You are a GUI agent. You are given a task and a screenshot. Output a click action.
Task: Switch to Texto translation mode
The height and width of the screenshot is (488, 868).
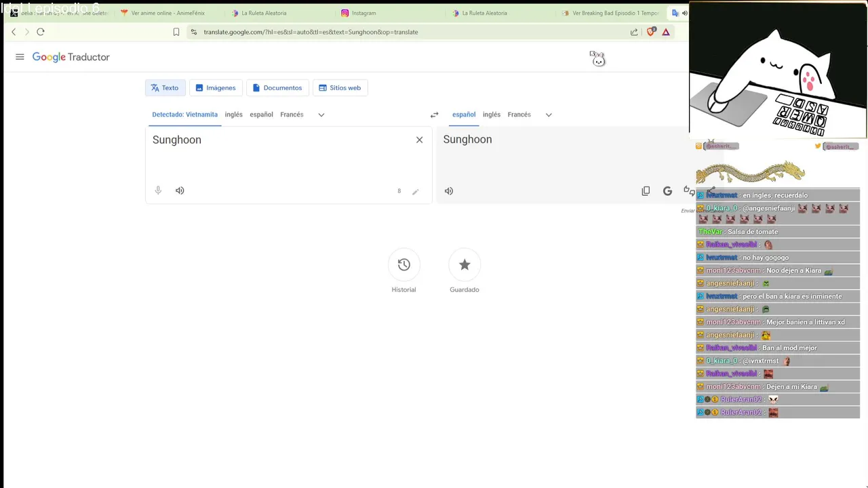pos(165,87)
